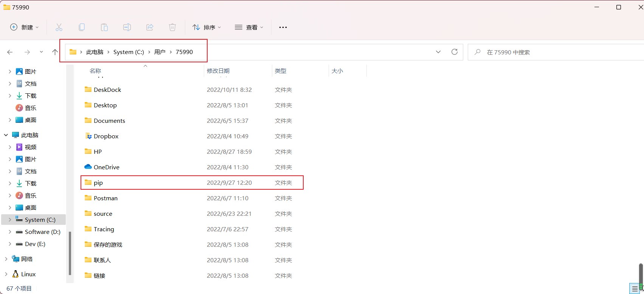Sort by the 大小 column header
Screen dimensions: 644x294
coord(337,71)
